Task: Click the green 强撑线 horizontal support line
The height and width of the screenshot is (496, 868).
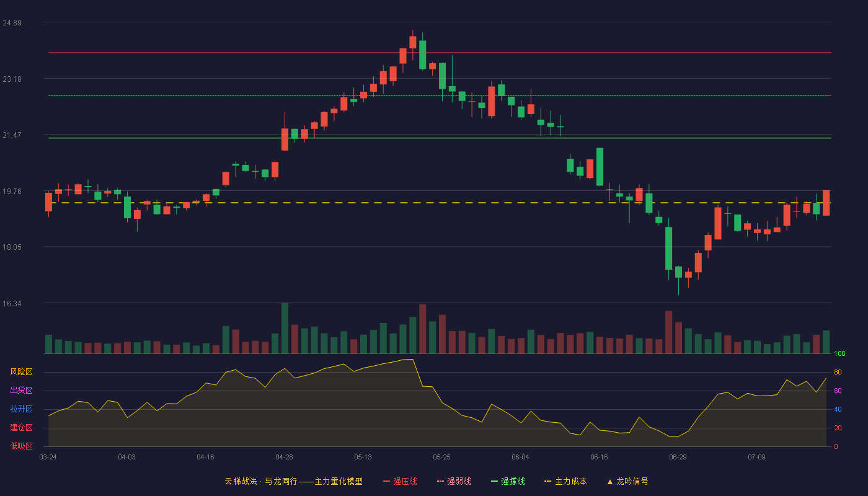Action: [440, 138]
